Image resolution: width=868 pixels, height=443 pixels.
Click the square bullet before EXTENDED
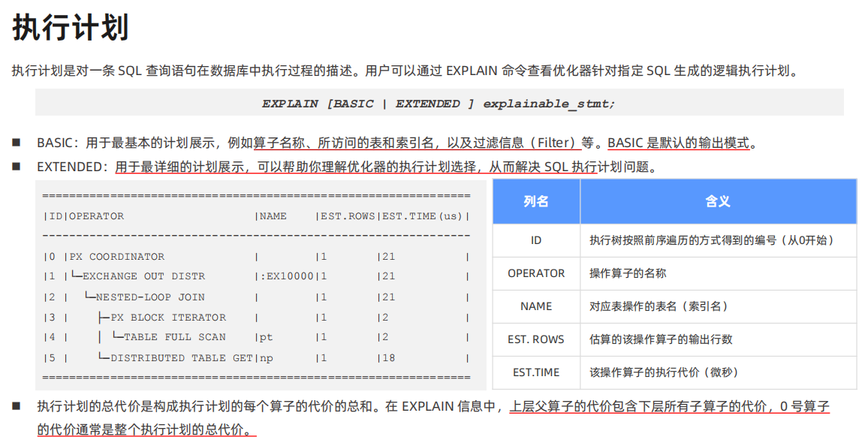click(17, 167)
